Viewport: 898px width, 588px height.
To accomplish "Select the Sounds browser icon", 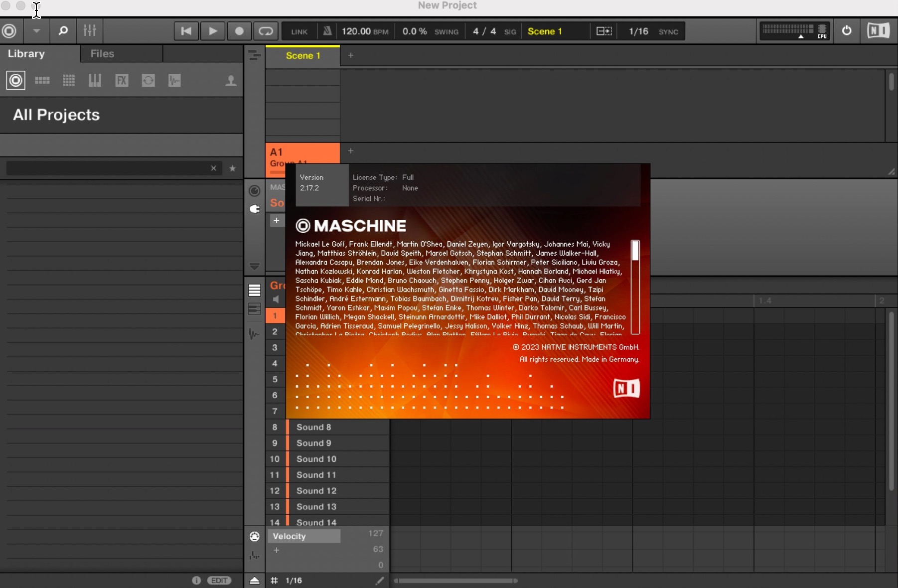I will tap(69, 80).
